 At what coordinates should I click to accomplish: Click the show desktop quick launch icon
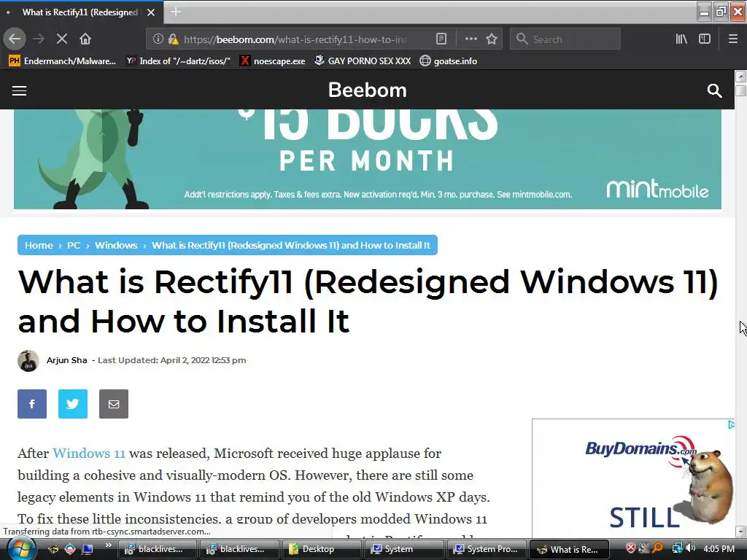point(87,549)
